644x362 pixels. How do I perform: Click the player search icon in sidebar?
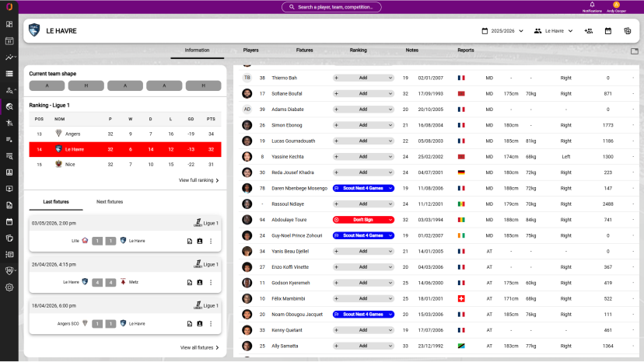coord(9,106)
